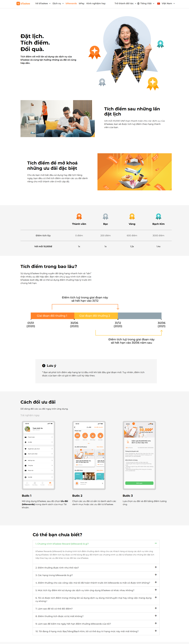Click the globe icon beside Tiếng Việt
The width and height of the screenshot is (189, 644).
(138, 4)
